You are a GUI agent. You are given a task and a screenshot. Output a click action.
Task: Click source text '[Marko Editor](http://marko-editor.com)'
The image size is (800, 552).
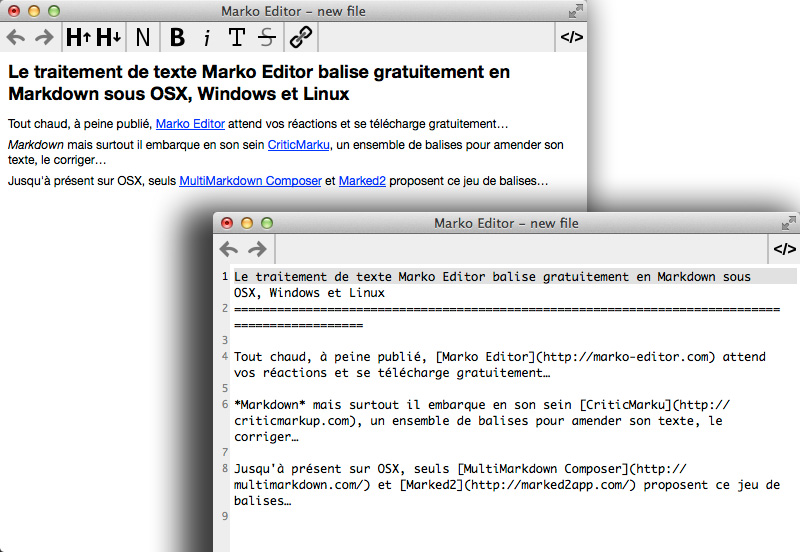tap(576, 357)
